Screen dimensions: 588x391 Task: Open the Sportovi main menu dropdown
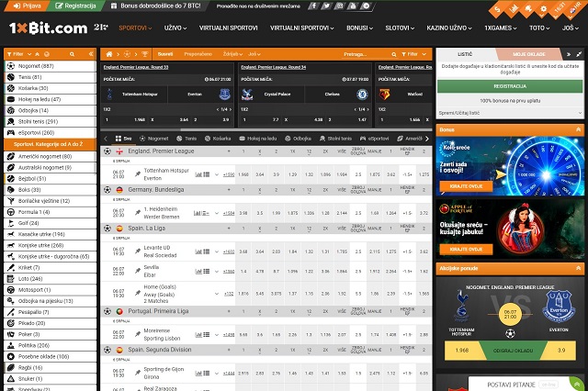coord(135,28)
